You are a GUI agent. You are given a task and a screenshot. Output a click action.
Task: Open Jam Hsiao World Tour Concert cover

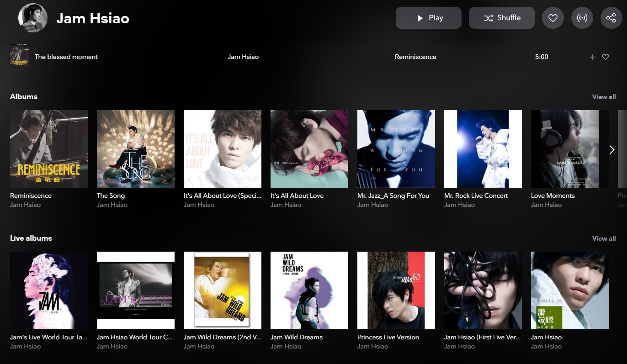136,290
